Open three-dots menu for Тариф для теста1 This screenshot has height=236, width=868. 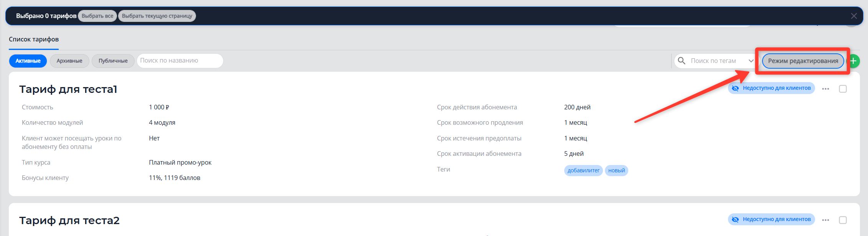[x=826, y=89]
